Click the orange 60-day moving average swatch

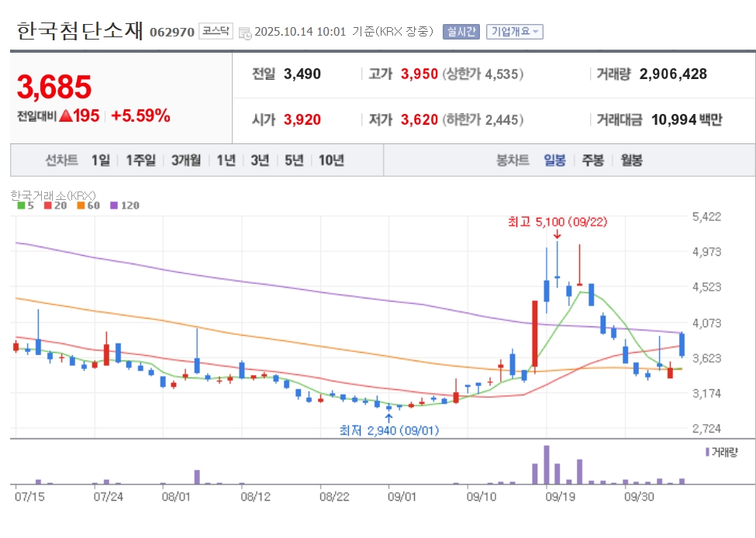pos(81,206)
